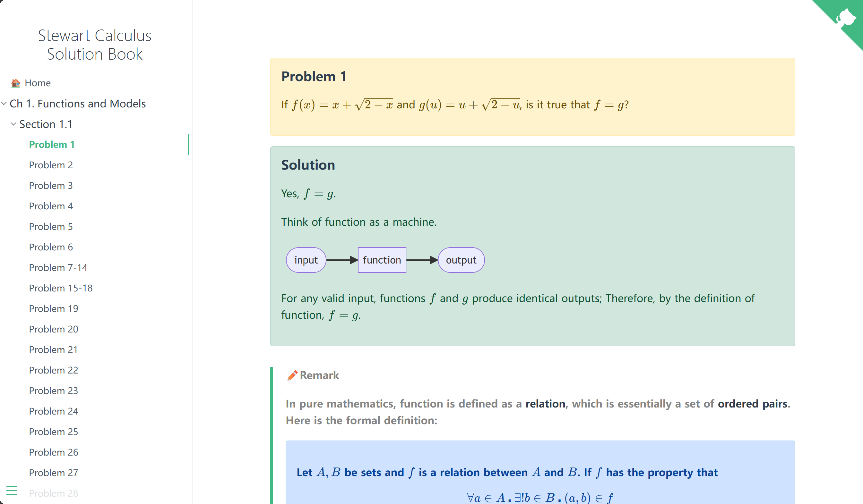This screenshot has width=863, height=504.
Task: Select Problem 24 in the sidebar
Action: [53, 411]
